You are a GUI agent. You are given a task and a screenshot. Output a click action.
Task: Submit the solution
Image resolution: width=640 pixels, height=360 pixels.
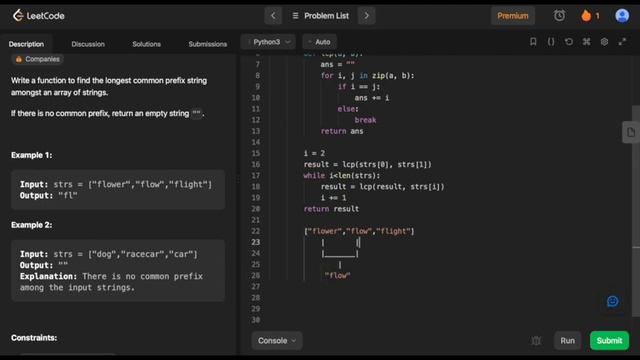pos(609,340)
